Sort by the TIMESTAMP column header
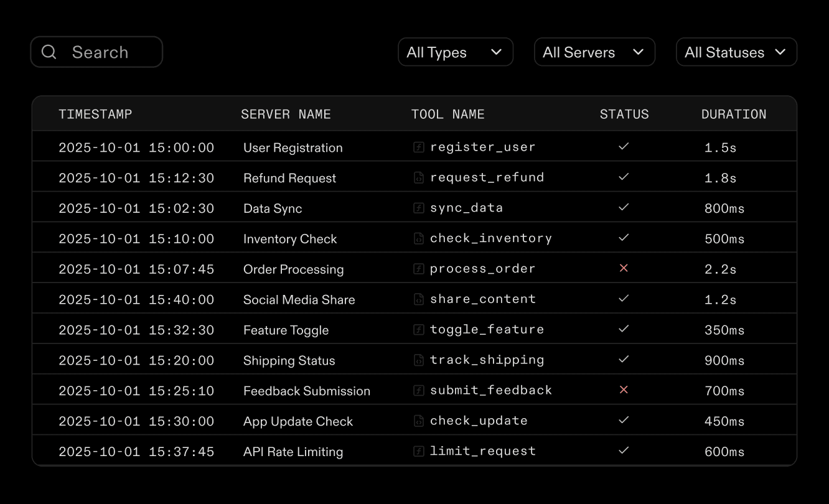 (x=95, y=114)
